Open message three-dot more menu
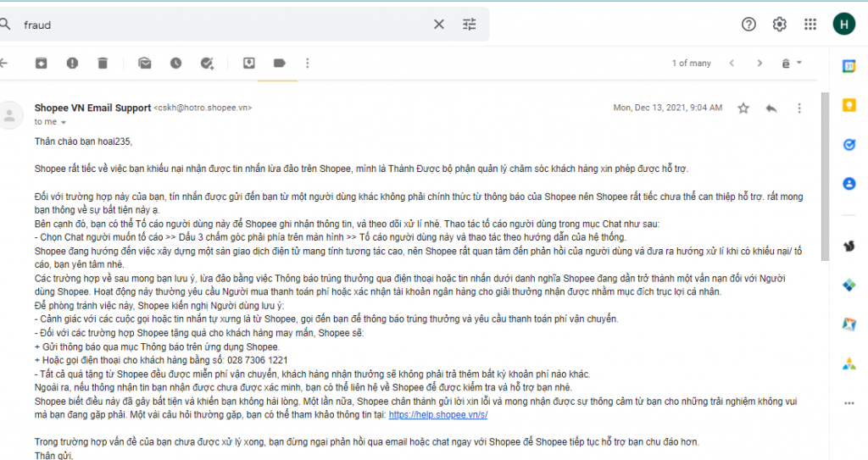Screen dimensions: 868x460 tap(798, 108)
